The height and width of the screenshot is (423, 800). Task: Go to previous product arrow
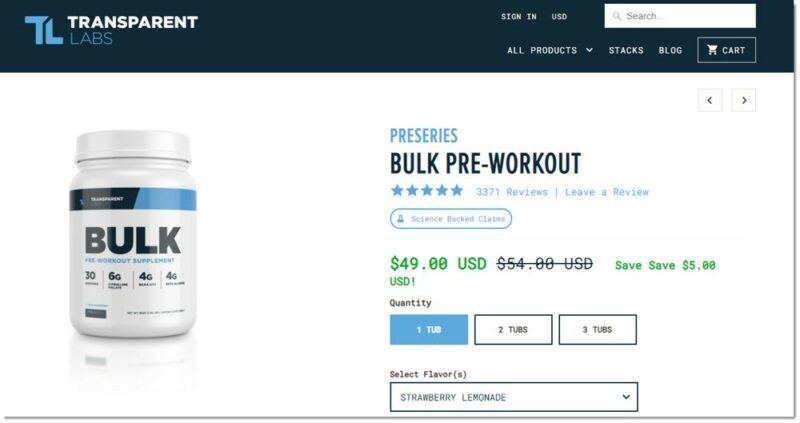(x=710, y=100)
